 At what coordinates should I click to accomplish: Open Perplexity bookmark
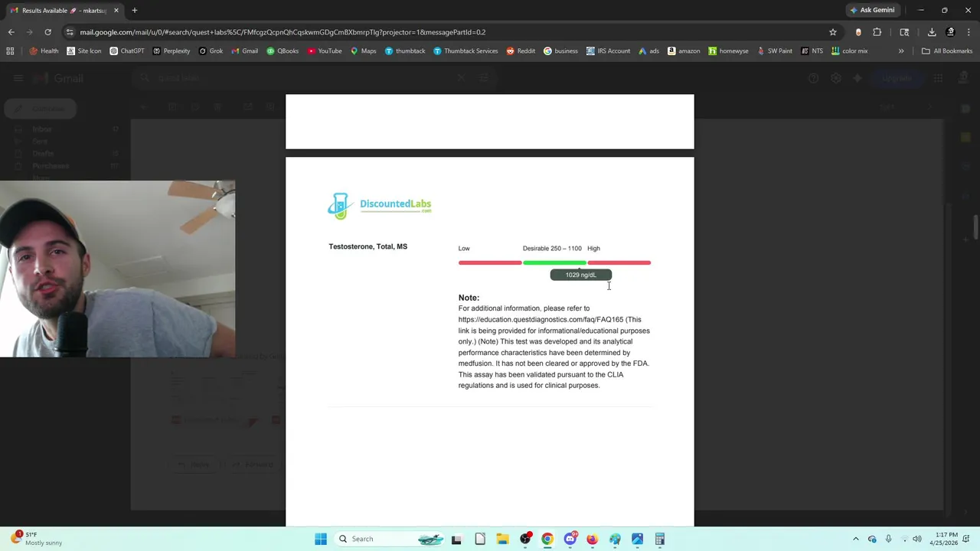(x=171, y=51)
